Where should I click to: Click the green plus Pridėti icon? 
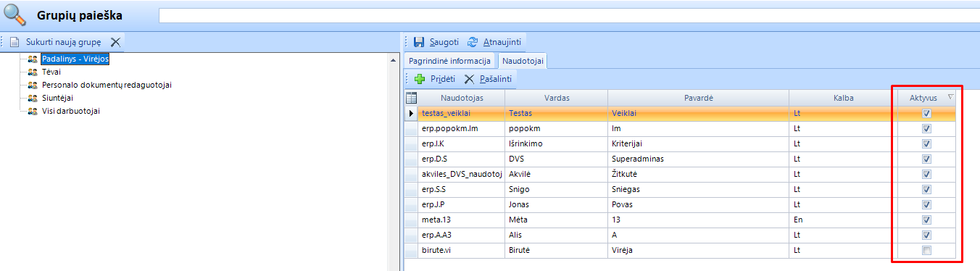pos(419,78)
